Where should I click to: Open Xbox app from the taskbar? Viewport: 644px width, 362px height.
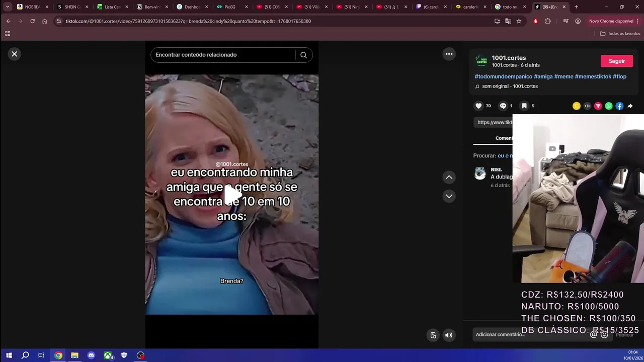pos(108,355)
